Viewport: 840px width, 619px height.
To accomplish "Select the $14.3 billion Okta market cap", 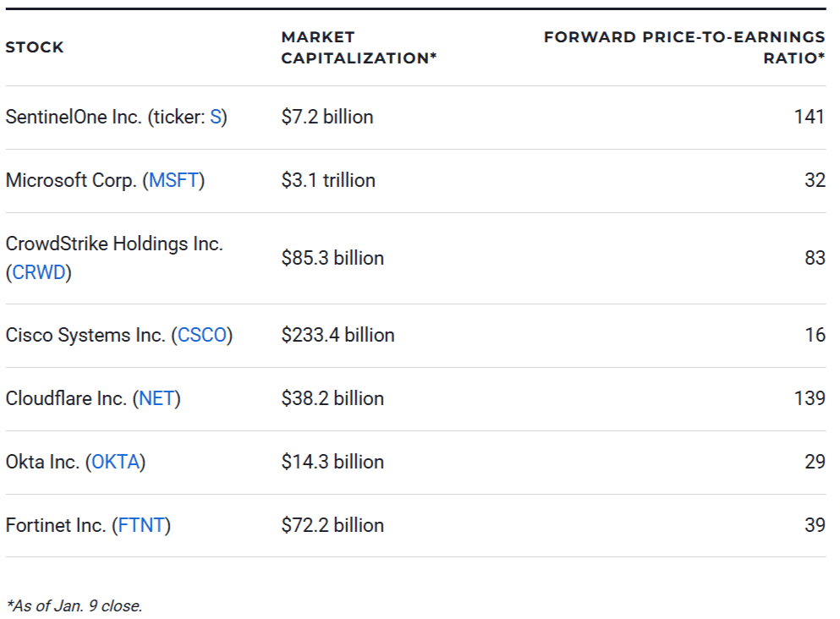I will (x=332, y=462).
